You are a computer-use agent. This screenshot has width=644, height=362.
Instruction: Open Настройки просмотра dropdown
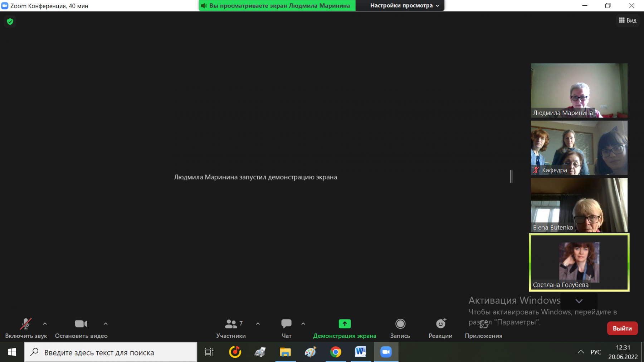[x=404, y=5]
